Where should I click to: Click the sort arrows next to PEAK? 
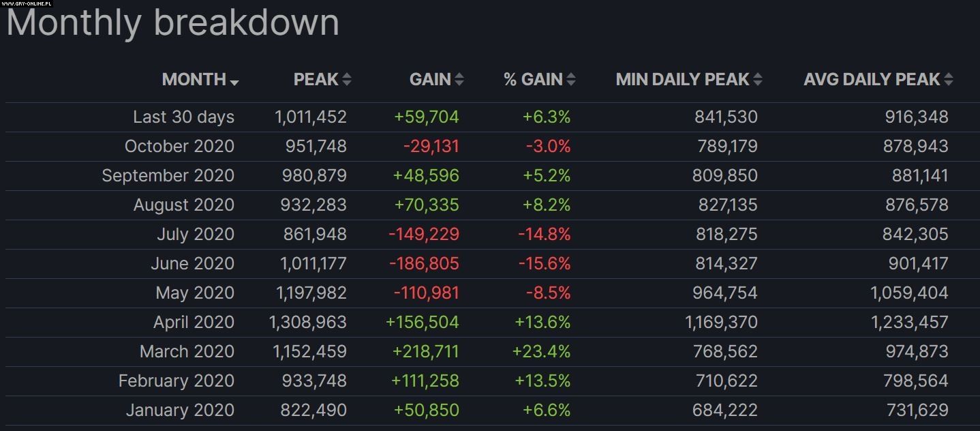347,80
